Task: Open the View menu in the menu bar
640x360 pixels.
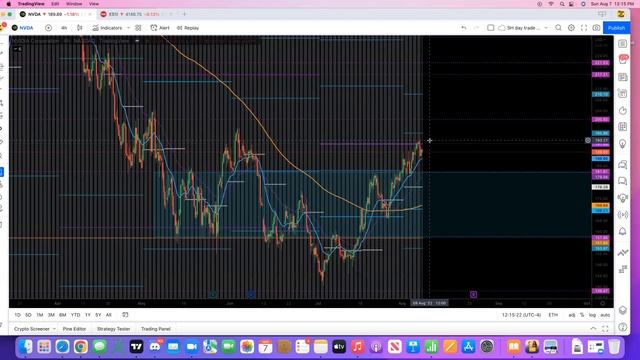Action: click(x=94, y=4)
